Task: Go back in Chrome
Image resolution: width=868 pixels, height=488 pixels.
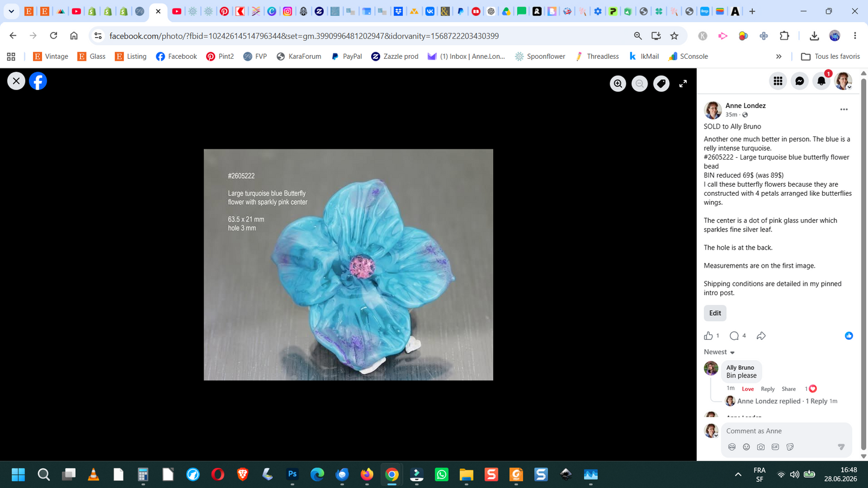Action: click(x=13, y=36)
